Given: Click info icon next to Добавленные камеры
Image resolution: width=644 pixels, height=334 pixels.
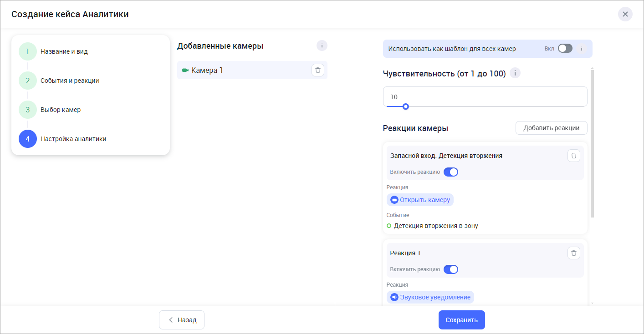Looking at the screenshot, I should [x=322, y=46].
